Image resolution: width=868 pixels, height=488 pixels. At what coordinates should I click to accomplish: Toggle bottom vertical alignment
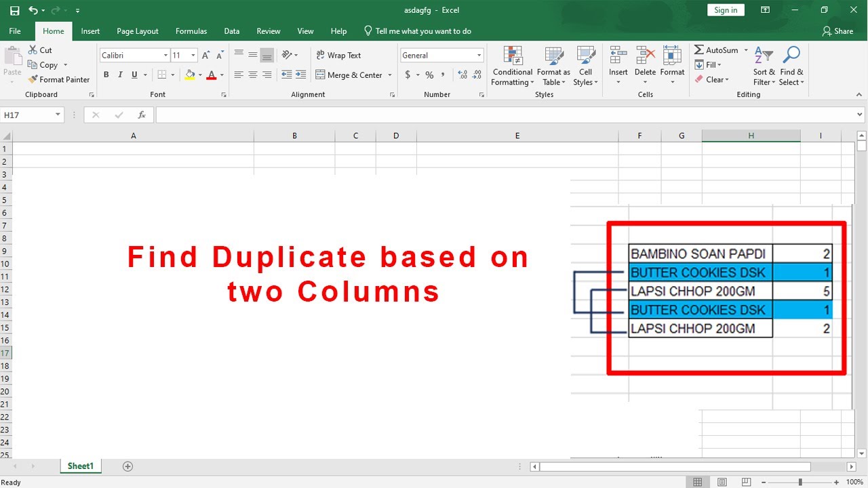(x=267, y=55)
